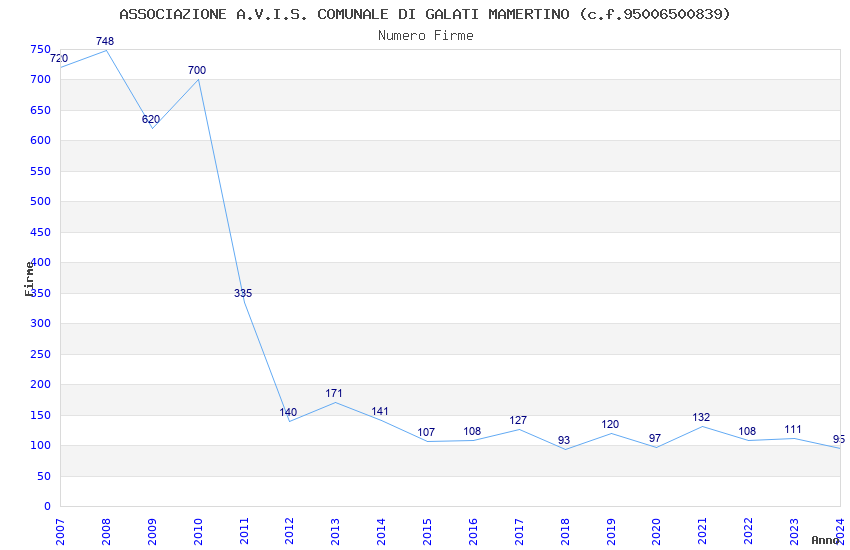Click the Firme y-axis title

pyautogui.click(x=29, y=279)
